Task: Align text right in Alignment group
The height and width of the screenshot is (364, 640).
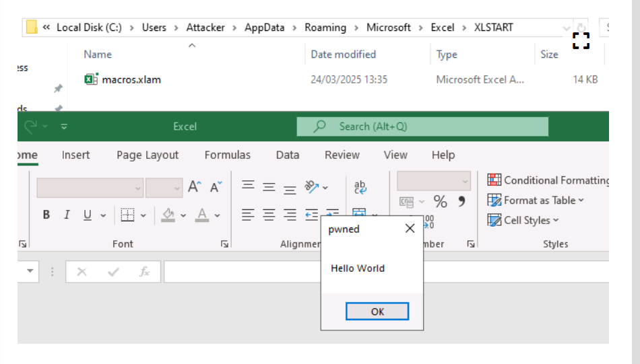Action: pyautogui.click(x=290, y=215)
